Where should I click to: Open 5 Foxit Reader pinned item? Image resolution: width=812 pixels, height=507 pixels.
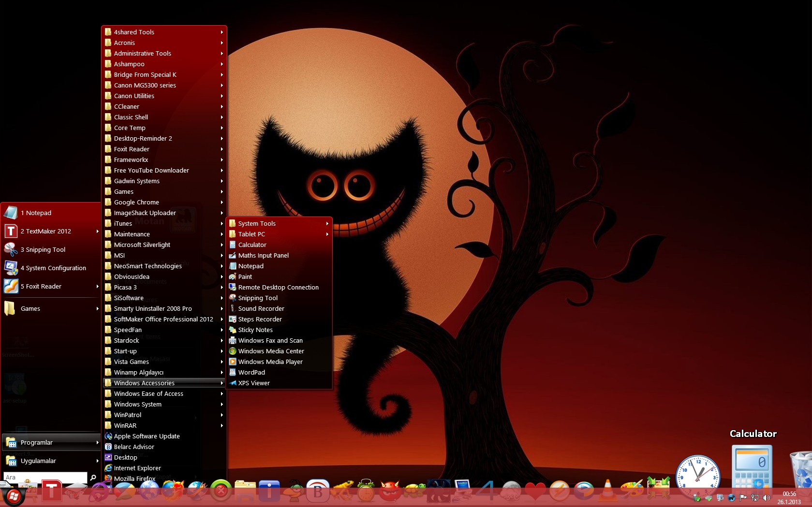click(51, 286)
